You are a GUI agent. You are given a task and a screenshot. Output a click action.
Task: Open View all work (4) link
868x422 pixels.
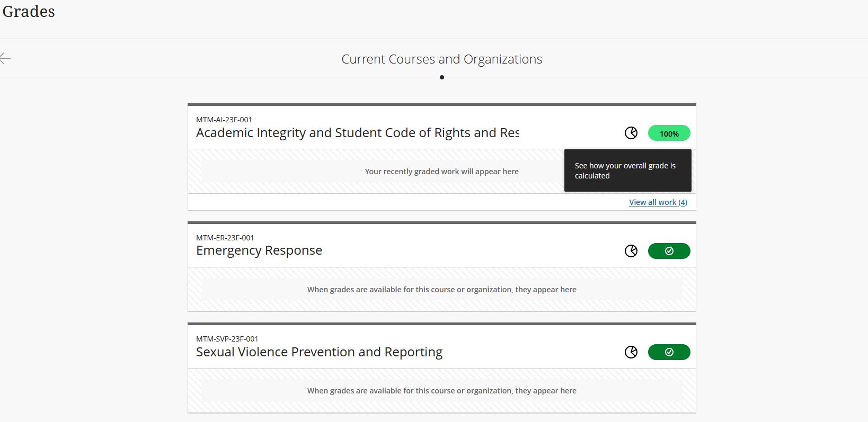tap(658, 202)
